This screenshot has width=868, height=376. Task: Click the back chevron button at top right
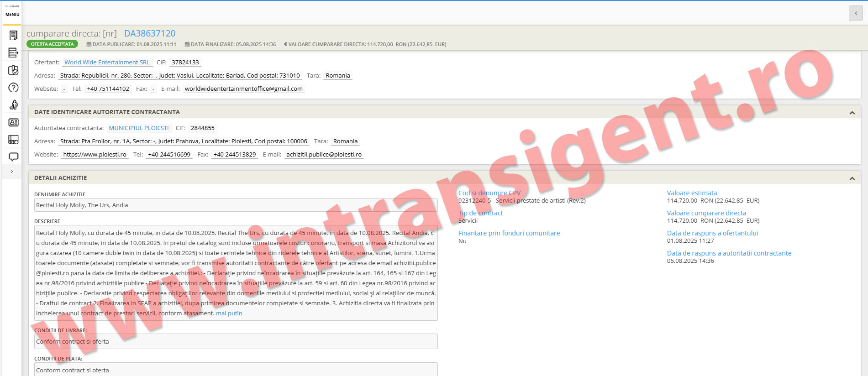pos(856,13)
